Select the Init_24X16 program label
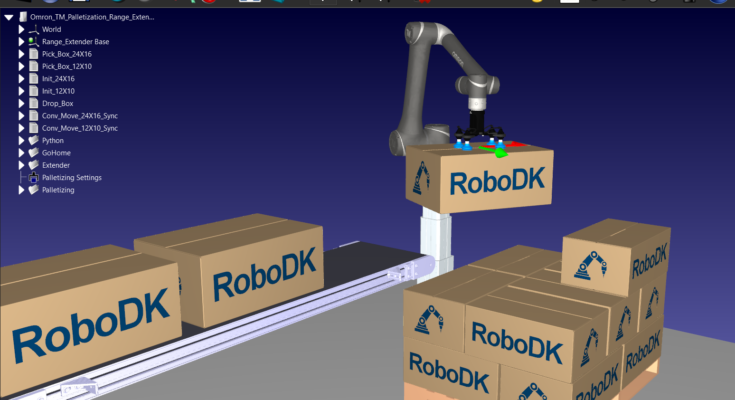The width and height of the screenshot is (735, 400). tap(61, 78)
